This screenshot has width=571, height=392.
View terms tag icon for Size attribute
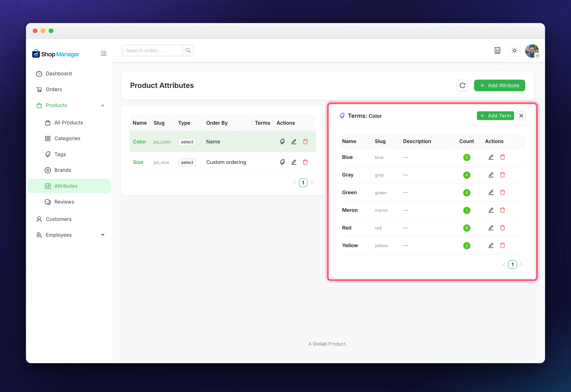pos(282,162)
